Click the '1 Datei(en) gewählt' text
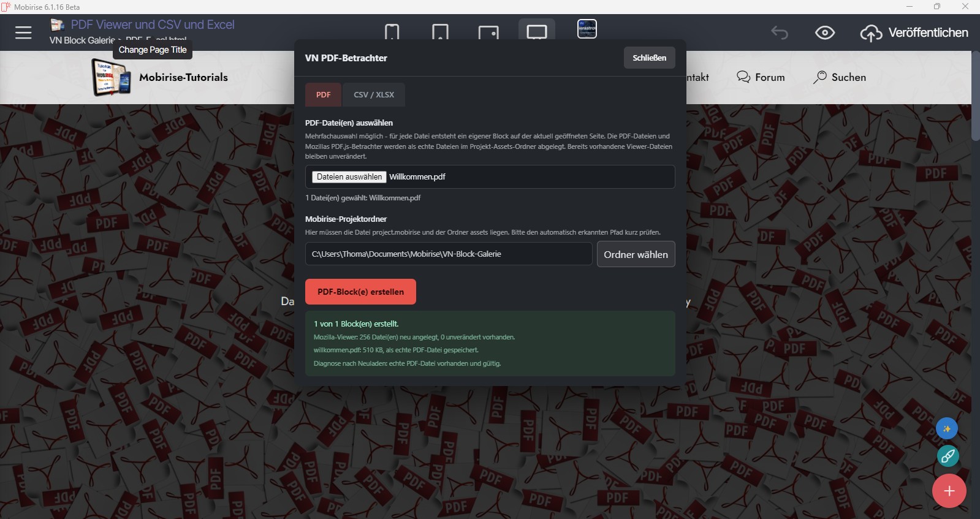Image resolution: width=980 pixels, height=519 pixels. click(363, 198)
